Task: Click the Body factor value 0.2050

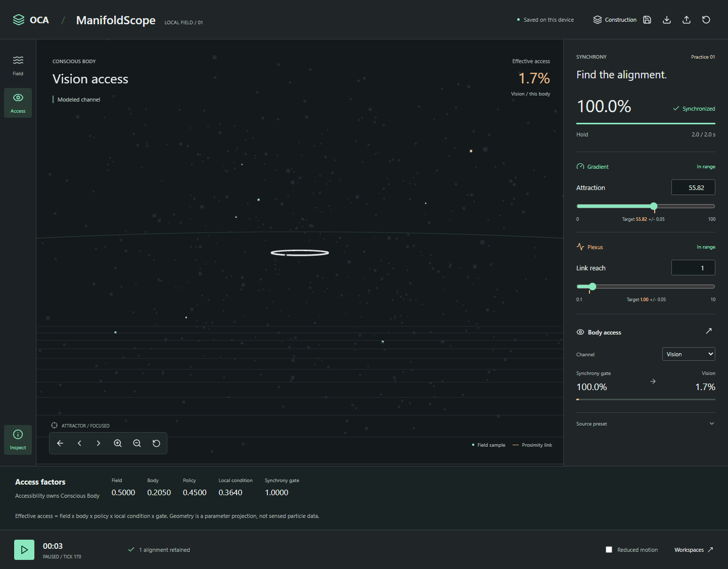Action: pyautogui.click(x=159, y=493)
